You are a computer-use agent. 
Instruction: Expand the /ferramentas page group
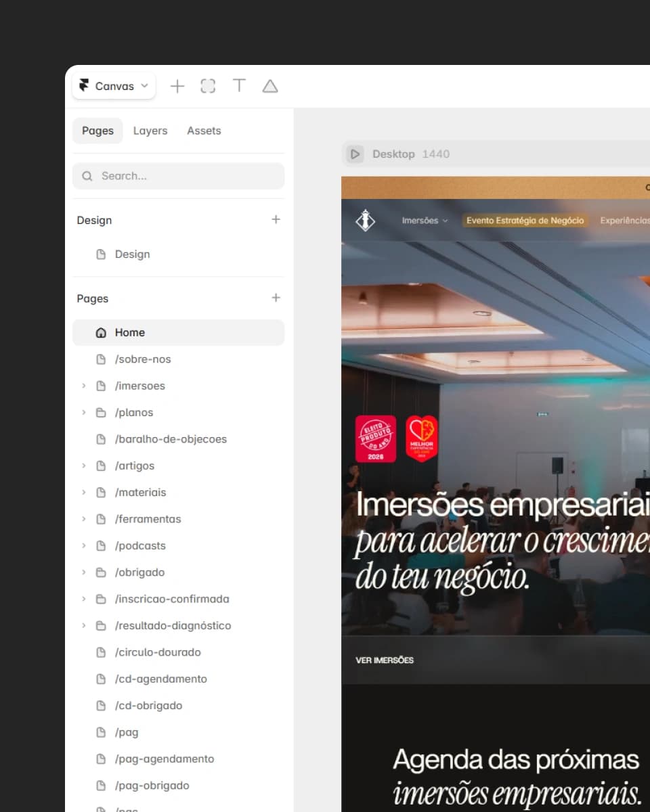tap(84, 519)
